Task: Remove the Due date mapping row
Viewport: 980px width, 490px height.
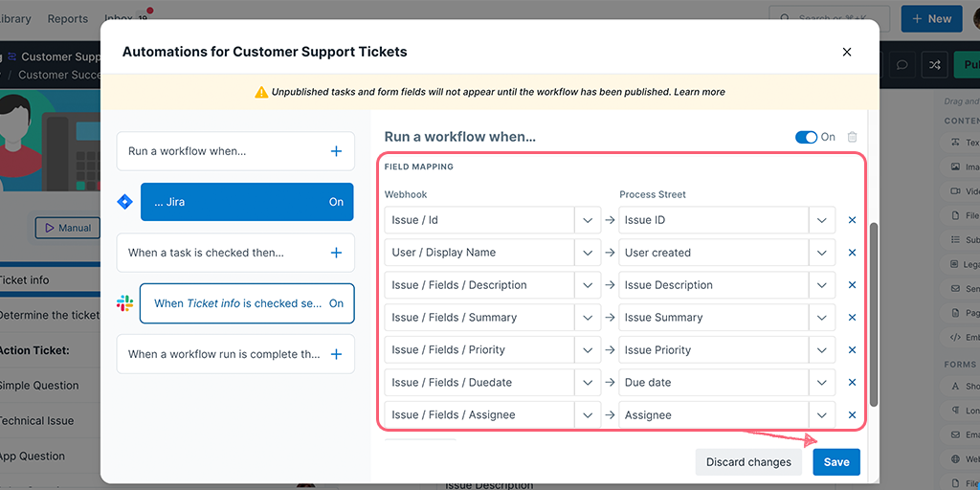Action: (852, 383)
